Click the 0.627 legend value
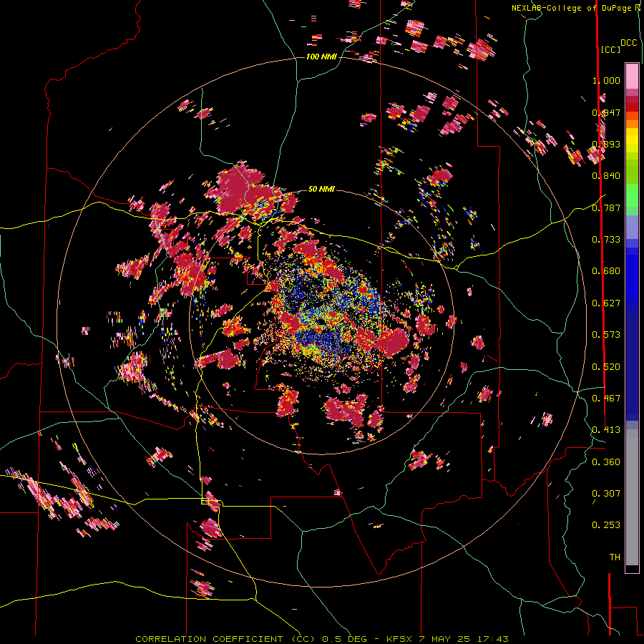Image resolution: width=644 pixels, height=644 pixels. click(x=606, y=303)
